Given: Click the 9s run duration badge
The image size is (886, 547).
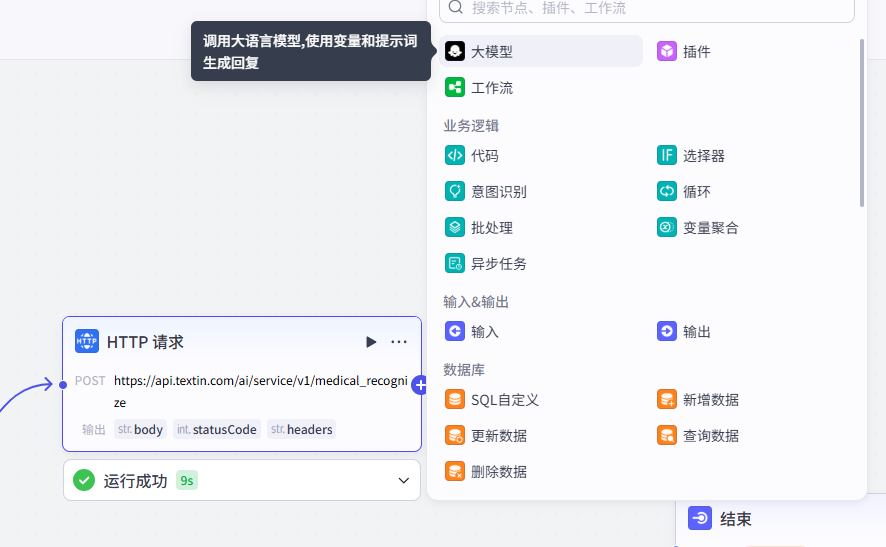Looking at the screenshot, I should pos(186,480).
